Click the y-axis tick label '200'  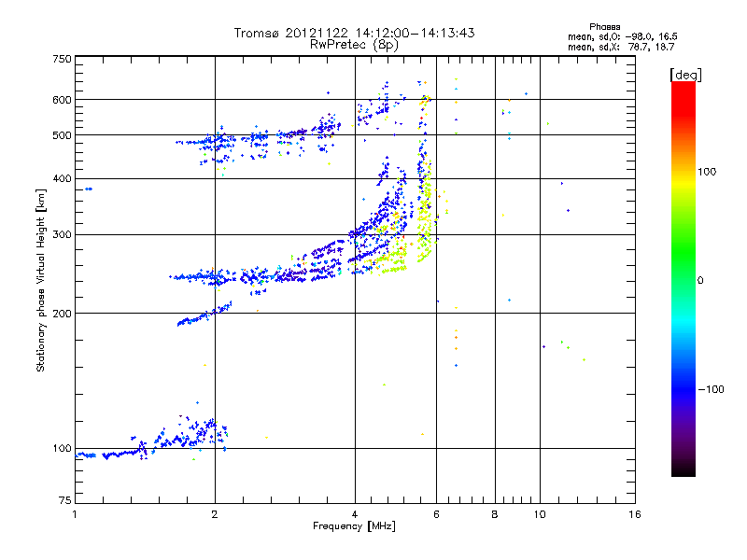pyautogui.click(x=62, y=314)
